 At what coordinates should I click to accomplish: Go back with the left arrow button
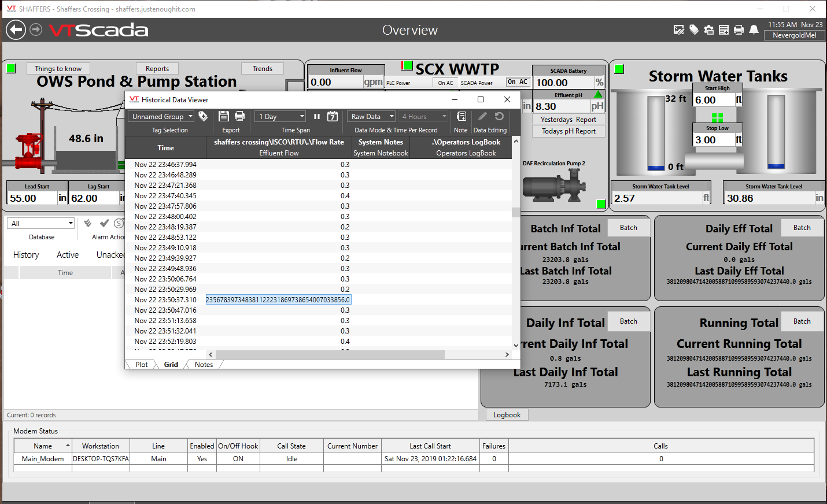click(x=16, y=29)
